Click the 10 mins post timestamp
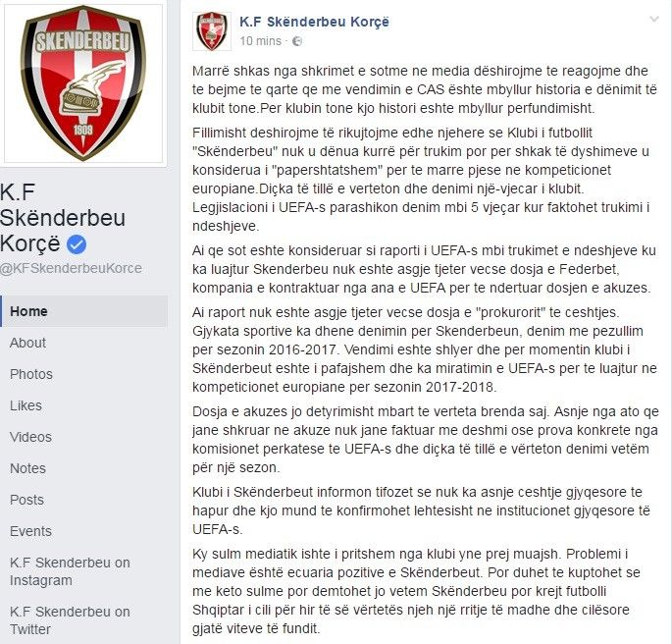 tap(260, 41)
